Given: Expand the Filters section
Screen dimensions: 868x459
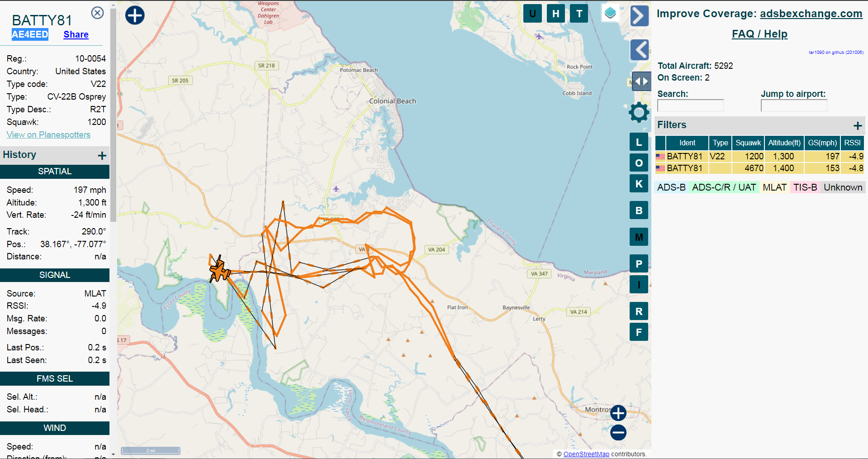Looking at the screenshot, I should coord(858,126).
